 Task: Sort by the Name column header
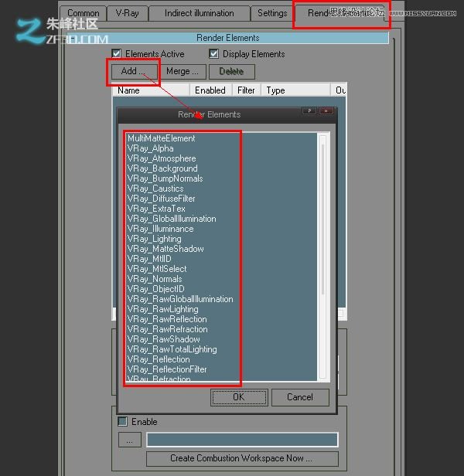click(151, 90)
